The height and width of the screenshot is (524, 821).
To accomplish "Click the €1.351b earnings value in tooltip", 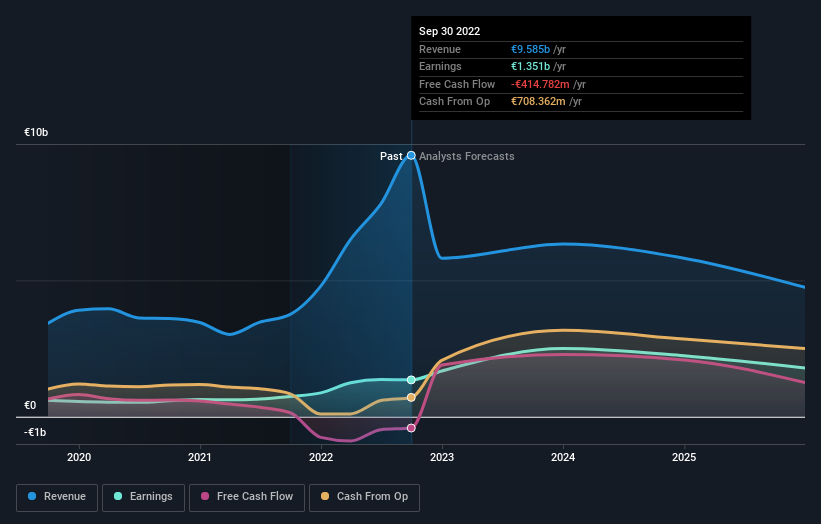I will pyautogui.click(x=530, y=66).
